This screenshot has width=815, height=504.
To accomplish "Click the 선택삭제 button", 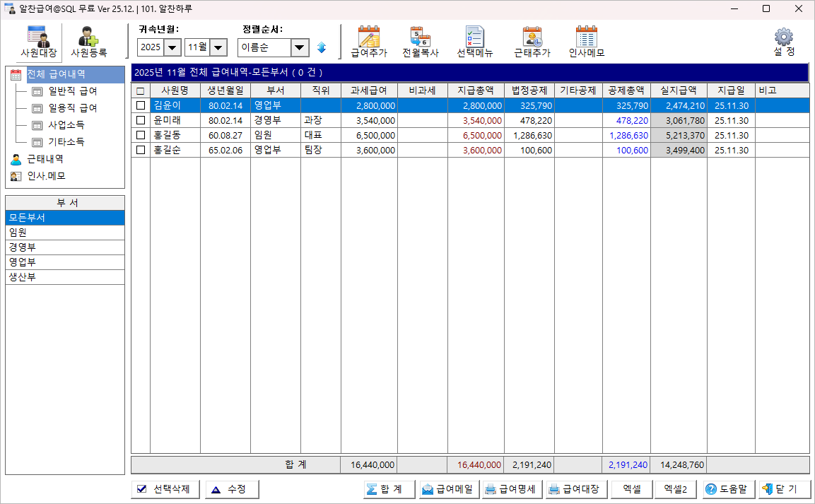I will [165, 489].
